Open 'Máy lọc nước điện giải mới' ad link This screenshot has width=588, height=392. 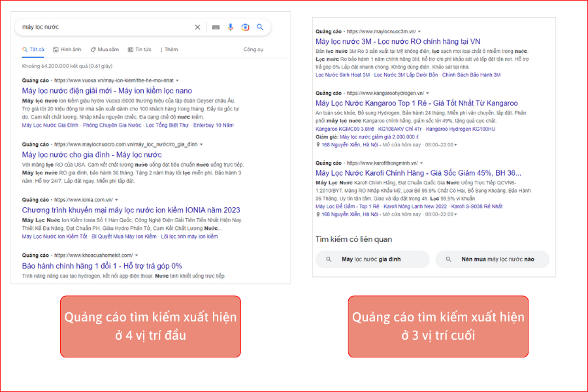pos(107,91)
